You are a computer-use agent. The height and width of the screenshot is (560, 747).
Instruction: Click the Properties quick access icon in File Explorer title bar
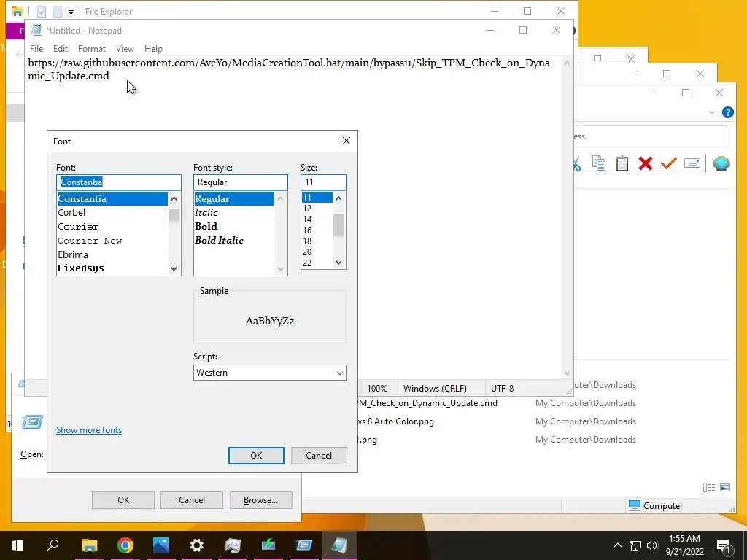[42, 11]
